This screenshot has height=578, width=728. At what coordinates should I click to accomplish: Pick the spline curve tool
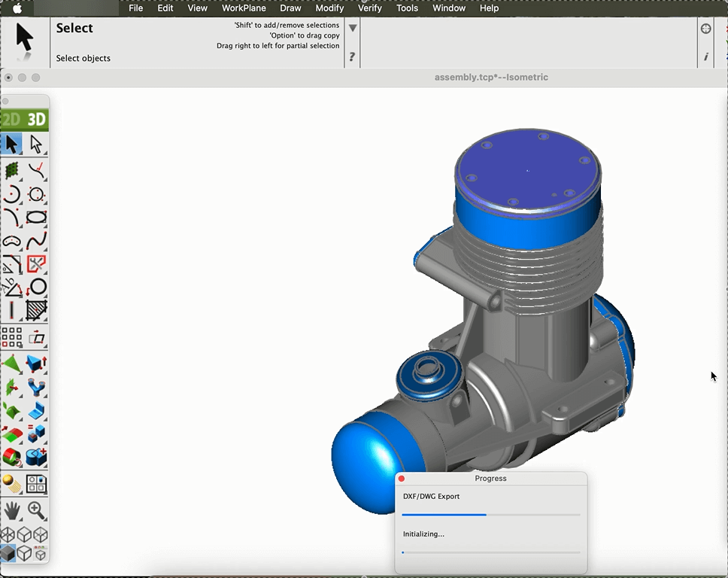36,242
